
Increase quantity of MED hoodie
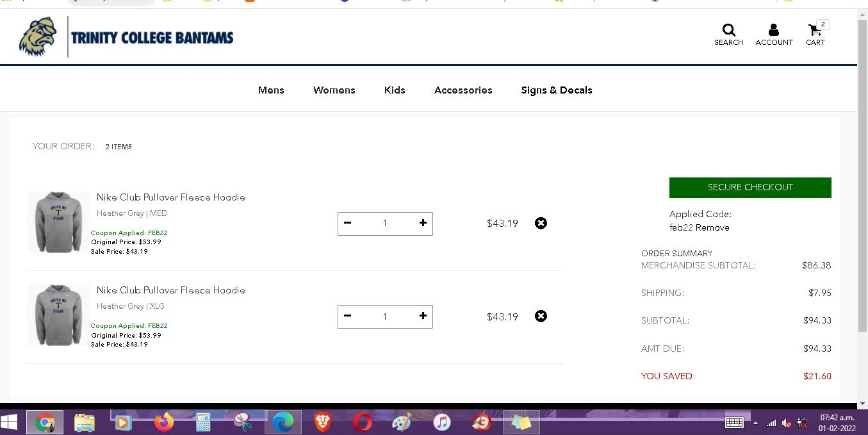click(x=423, y=223)
